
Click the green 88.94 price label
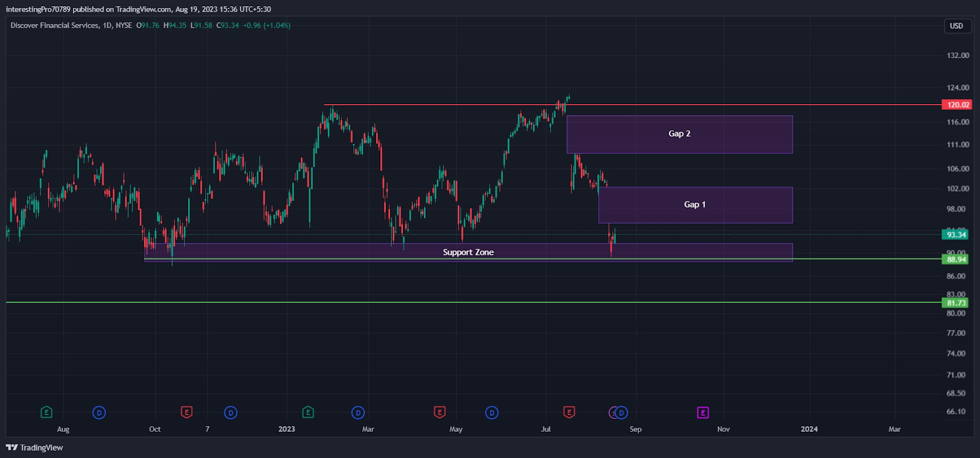(956, 260)
